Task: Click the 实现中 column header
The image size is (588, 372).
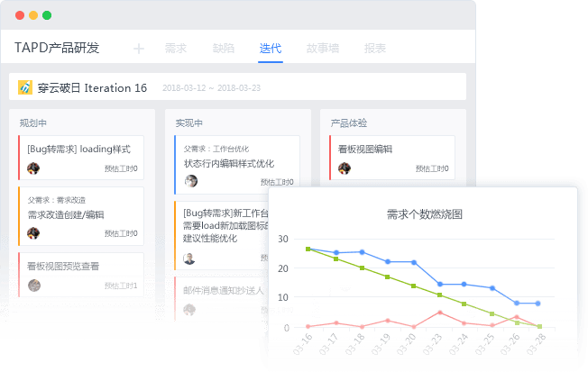Action: pos(189,123)
